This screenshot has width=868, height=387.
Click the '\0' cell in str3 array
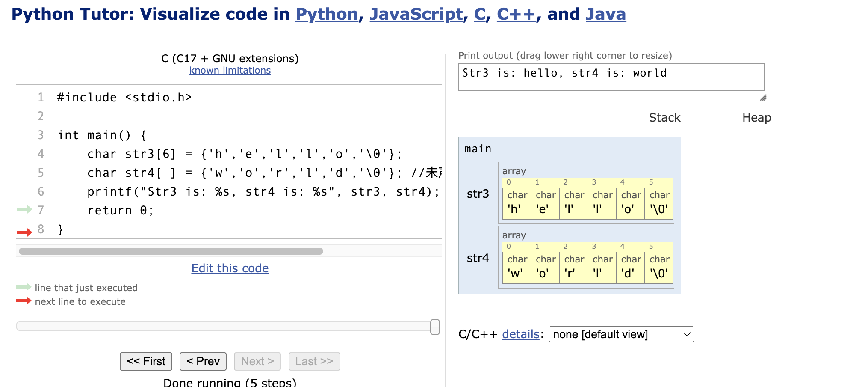659,203
